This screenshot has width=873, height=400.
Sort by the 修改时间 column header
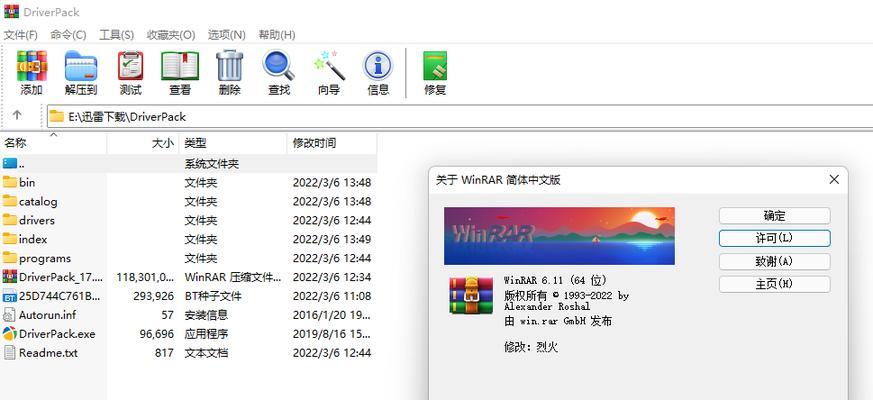click(x=332, y=143)
